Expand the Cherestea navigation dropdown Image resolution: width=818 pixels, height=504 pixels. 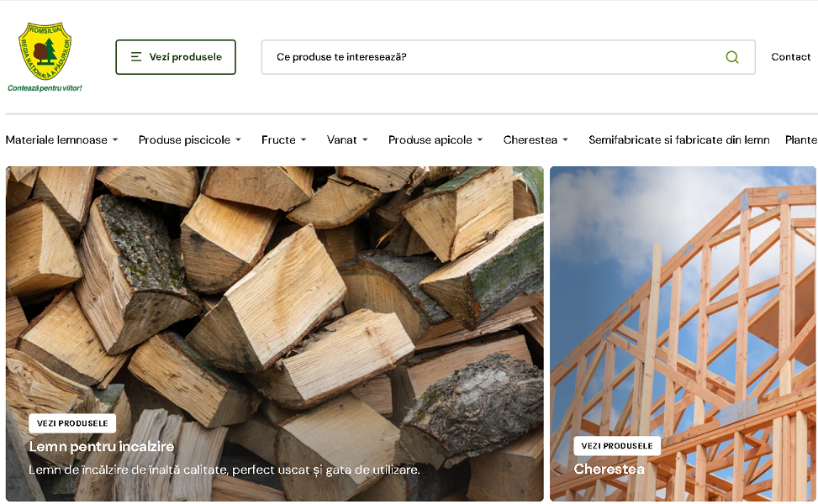point(536,140)
